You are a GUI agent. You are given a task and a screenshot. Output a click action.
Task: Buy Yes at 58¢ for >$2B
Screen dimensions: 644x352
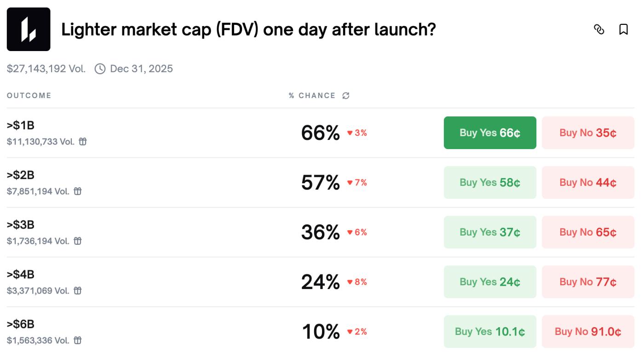tap(490, 182)
